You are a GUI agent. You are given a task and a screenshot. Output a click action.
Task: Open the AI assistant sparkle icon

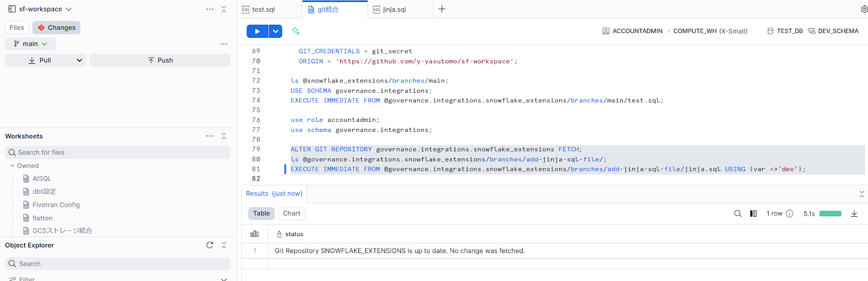(296, 31)
